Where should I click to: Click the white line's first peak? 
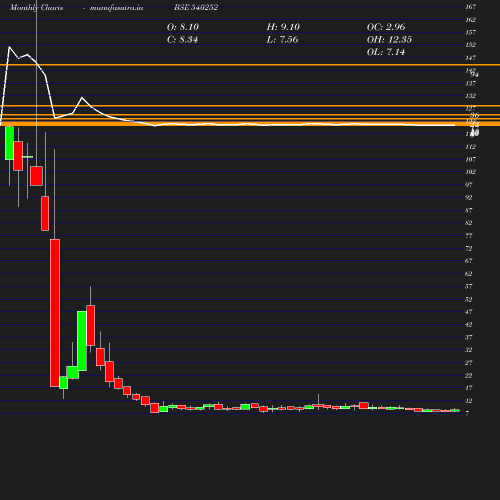coord(9,47)
